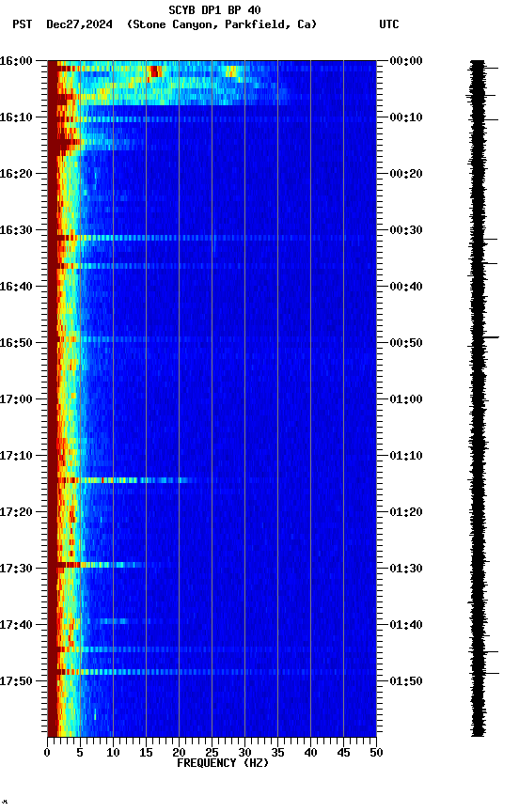Screen dimensions: 519x812
Task: Click the spectrogram event band just before 17:30
Action: [x=99, y=565]
